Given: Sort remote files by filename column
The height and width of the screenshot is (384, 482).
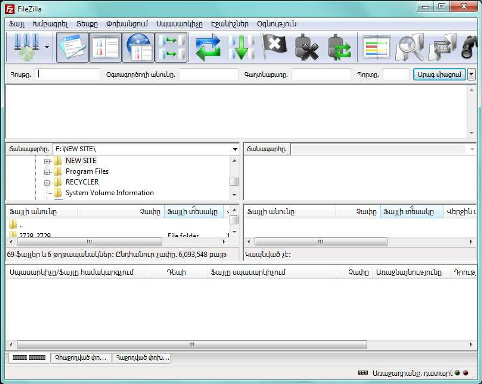Looking at the screenshot, I should (290, 212).
